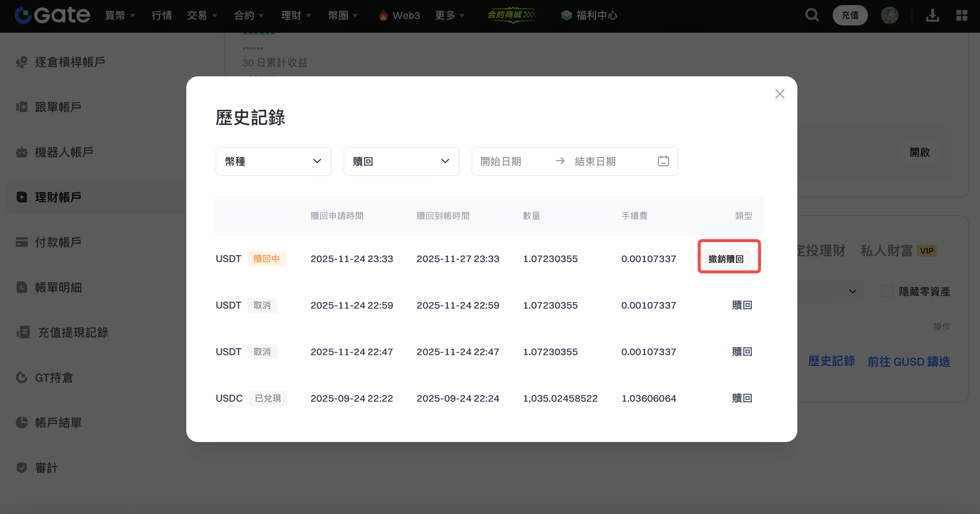
Task: Toggle the 隱藏零資產 checkbox
Action: click(x=887, y=291)
